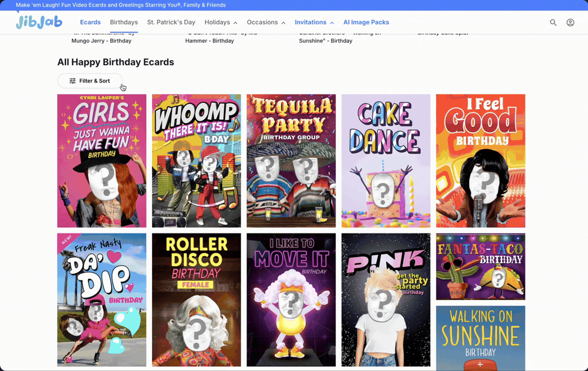The height and width of the screenshot is (371, 588).
Task: Select the Whoomp There It Is ecard
Action: click(196, 161)
